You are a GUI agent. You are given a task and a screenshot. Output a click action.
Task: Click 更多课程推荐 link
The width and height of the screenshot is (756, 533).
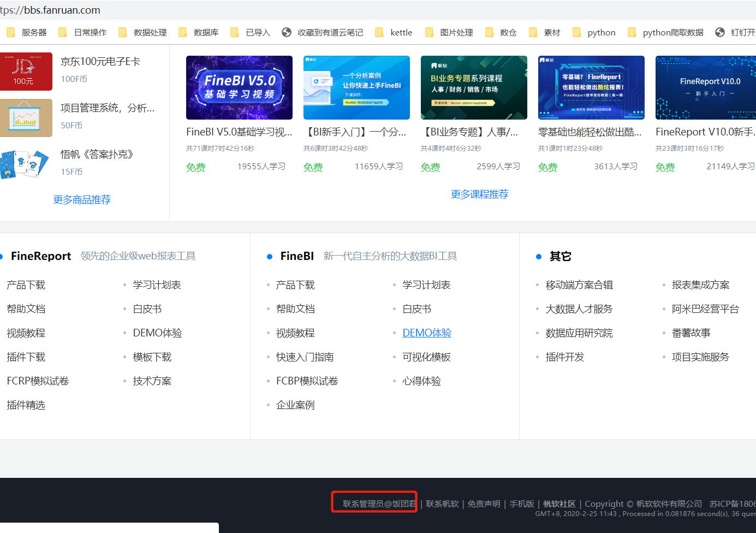click(x=480, y=194)
